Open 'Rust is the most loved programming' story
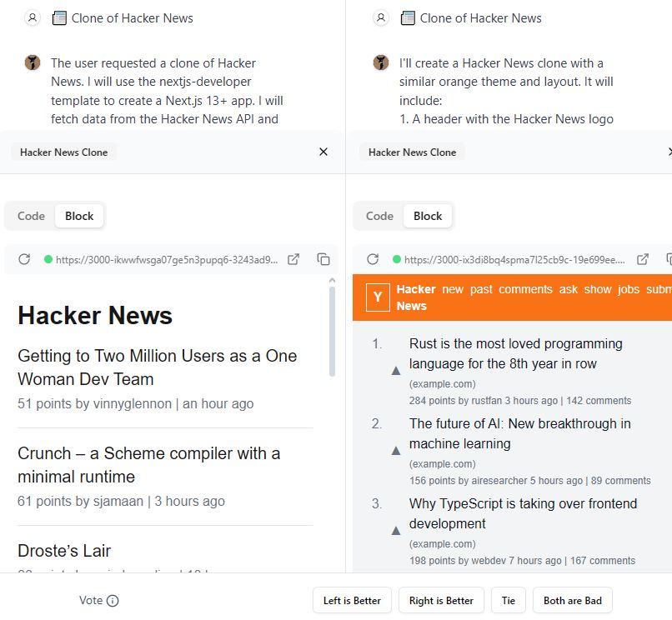Image resolution: width=672 pixels, height=620 pixels. coord(515,353)
